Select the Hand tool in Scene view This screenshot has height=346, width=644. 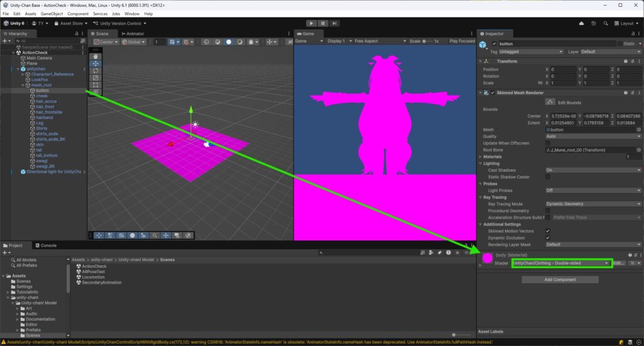click(x=96, y=55)
